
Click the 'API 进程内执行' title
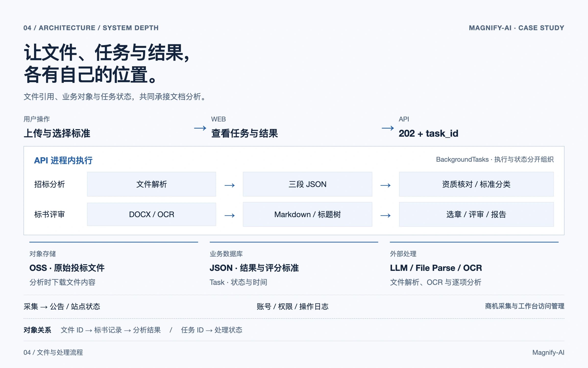pos(63,160)
